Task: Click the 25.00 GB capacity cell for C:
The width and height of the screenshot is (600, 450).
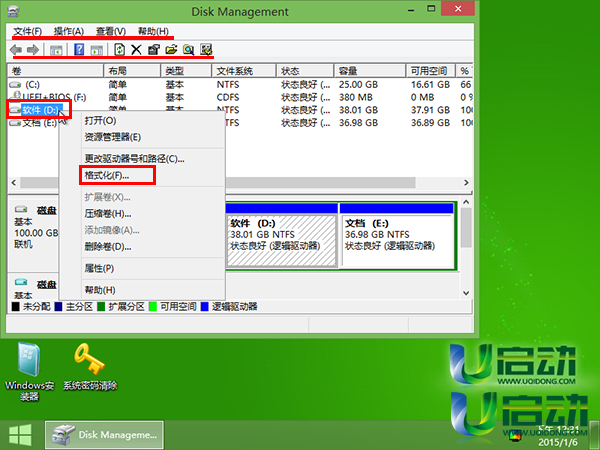Action: tap(358, 85)
